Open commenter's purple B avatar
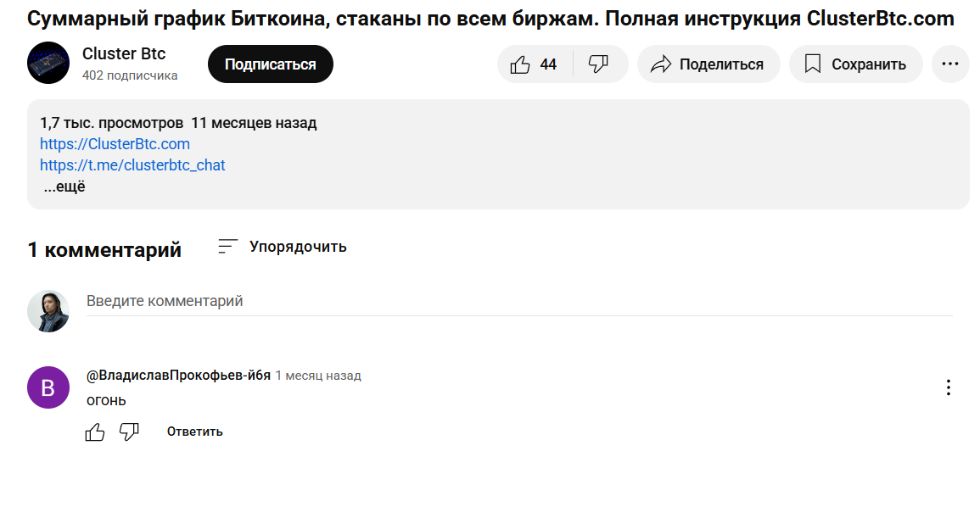Viewport: 980px width, 518px height. point(48,387)
